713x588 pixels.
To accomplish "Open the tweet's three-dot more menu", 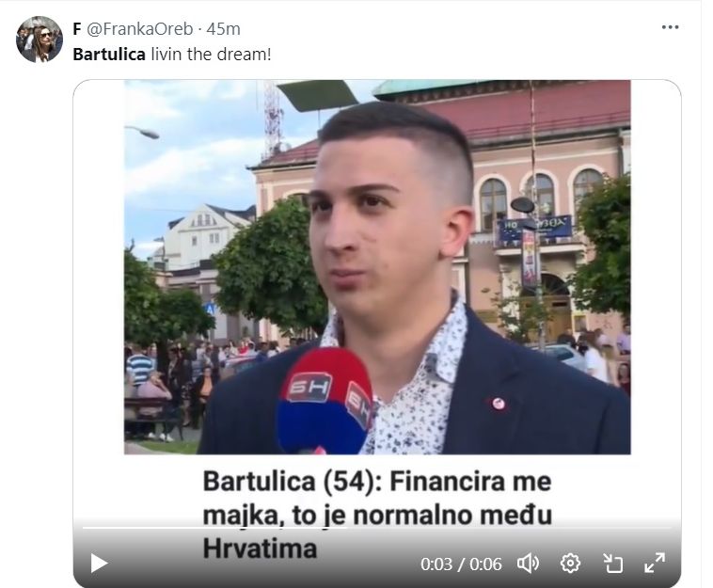I will (670, 27).
